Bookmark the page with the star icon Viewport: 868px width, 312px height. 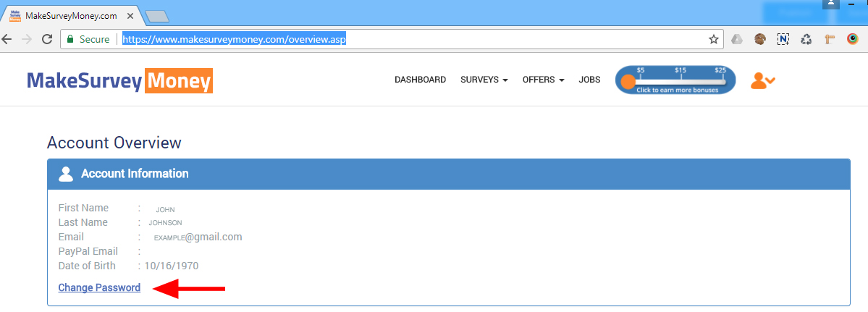point(714,39)
